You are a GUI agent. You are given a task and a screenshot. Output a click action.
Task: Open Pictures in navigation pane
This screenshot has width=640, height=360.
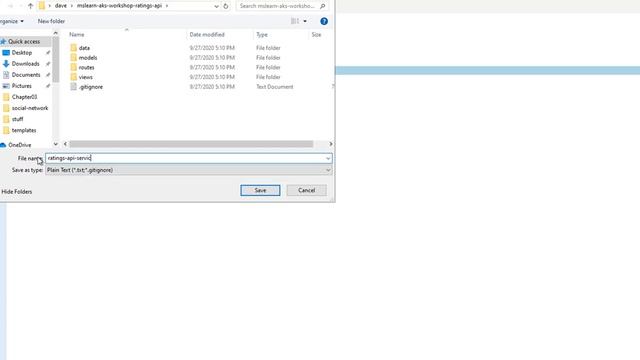tap(21, 86)
